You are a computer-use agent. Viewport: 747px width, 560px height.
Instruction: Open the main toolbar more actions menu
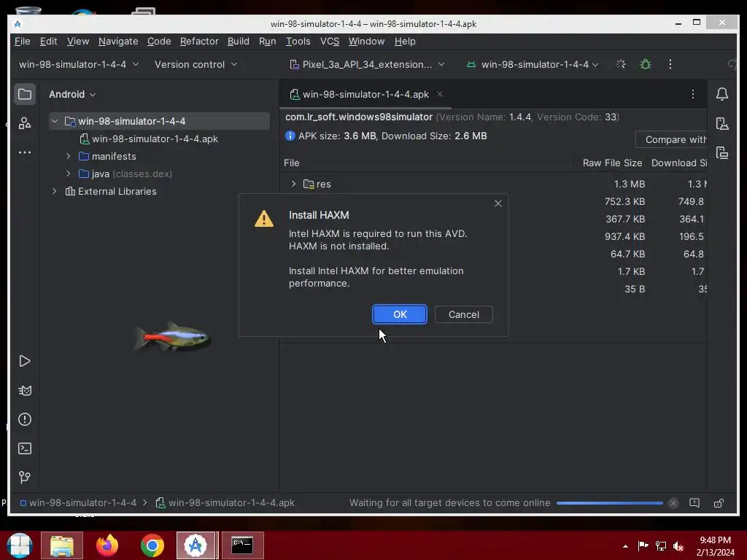point(670,64)
